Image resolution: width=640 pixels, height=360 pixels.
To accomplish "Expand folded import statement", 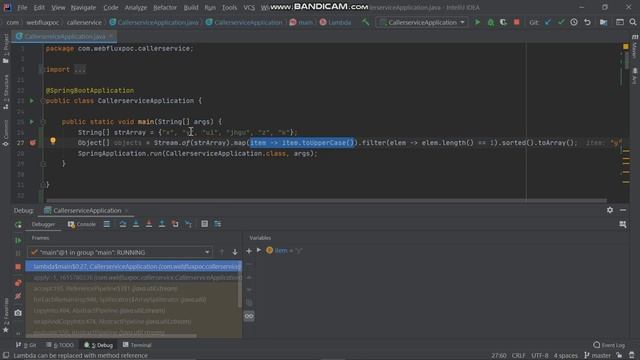I will tap(80, 69).
